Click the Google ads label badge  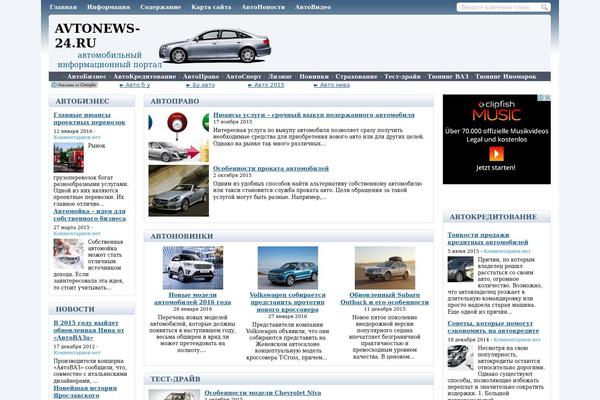click(74, 85)
